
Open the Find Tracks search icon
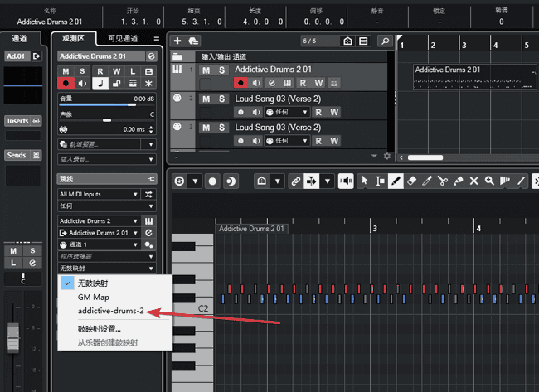[385, 41]
